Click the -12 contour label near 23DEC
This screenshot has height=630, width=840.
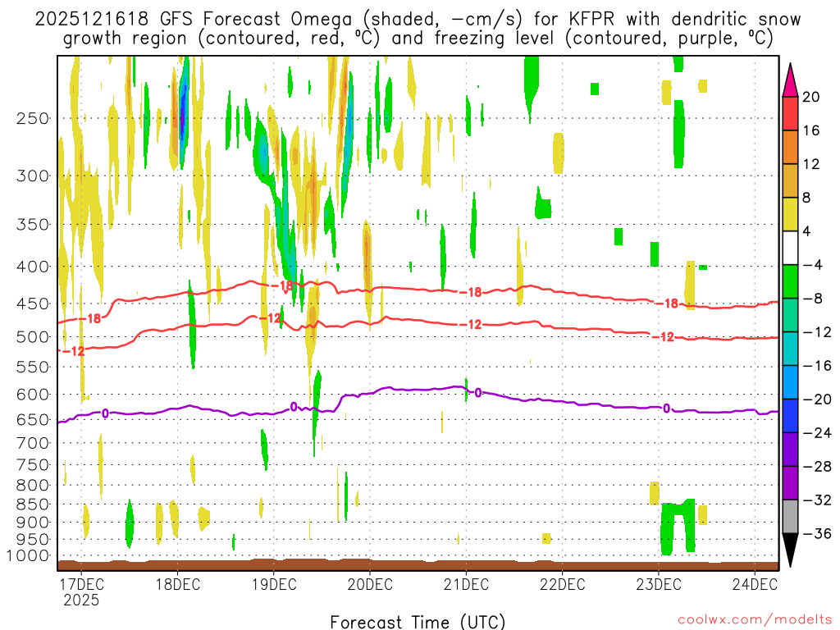(x=663, y=337)
